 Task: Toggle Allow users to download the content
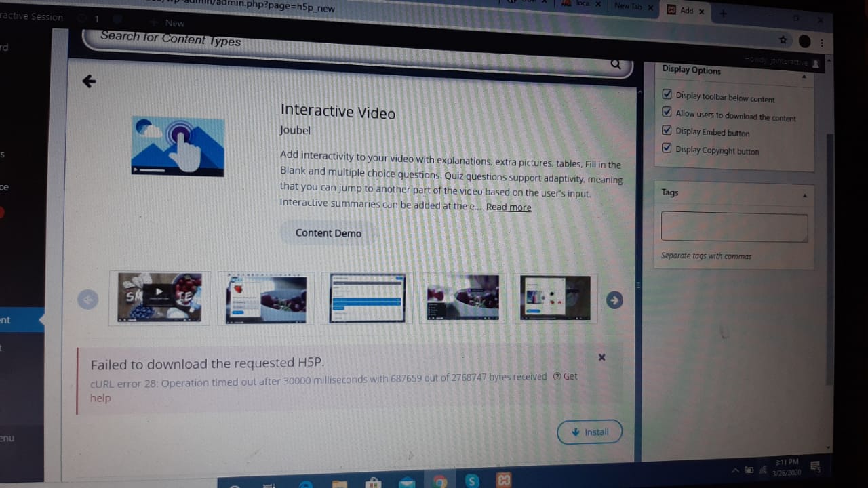click(667, 113)
